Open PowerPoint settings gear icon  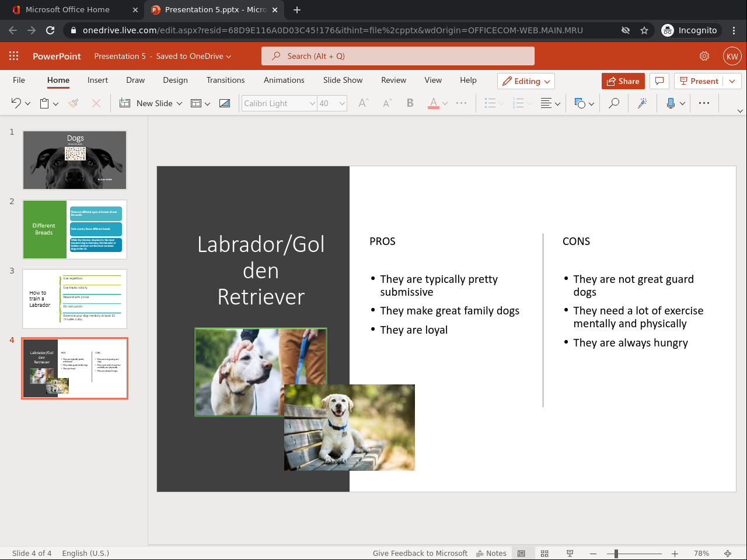pyautogui.click(x=704, y=56)
